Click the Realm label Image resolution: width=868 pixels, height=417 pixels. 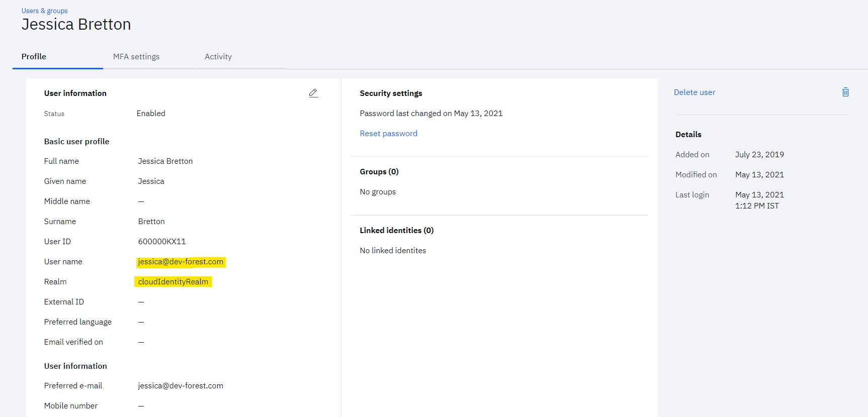pos(55,282)
